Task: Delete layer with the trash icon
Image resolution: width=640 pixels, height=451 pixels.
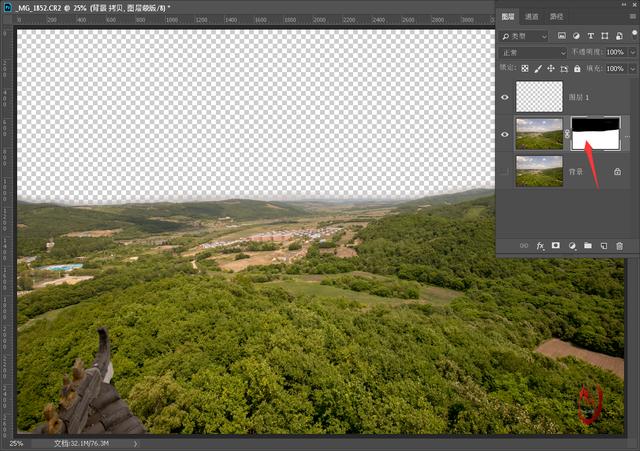Action: tap(620, 246)
